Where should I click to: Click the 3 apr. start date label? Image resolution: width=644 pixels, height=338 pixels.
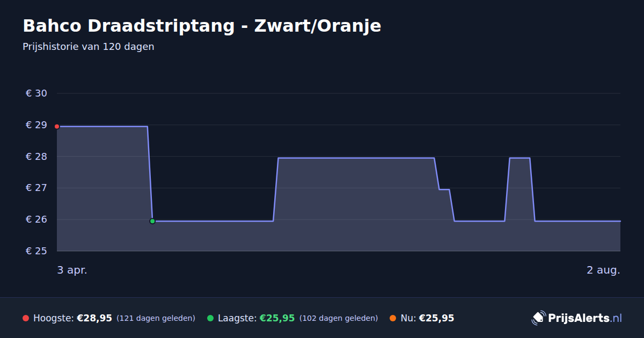click(x=72, y=270)
